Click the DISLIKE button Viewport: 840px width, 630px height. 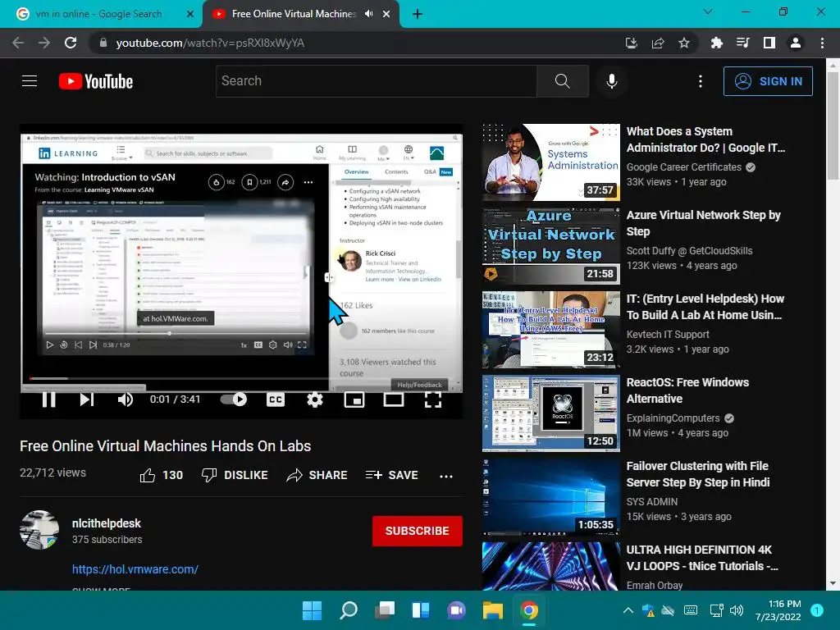(235, 475)
